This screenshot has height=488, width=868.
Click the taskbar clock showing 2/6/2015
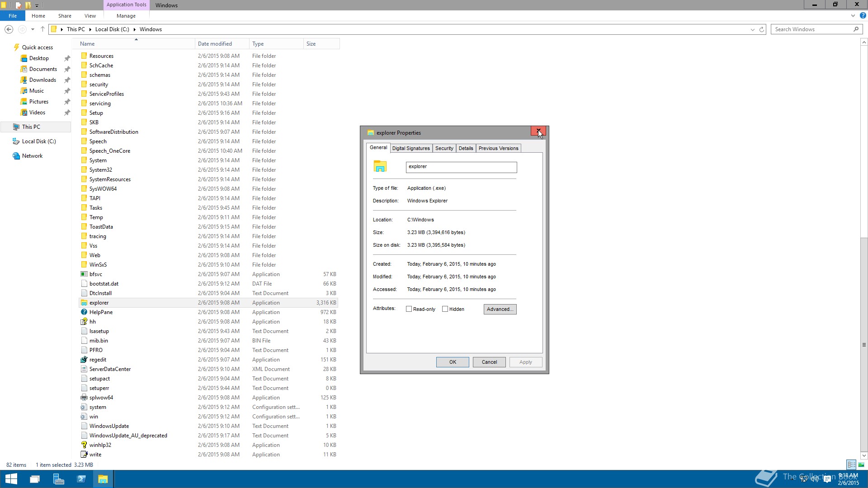[848, 479]
